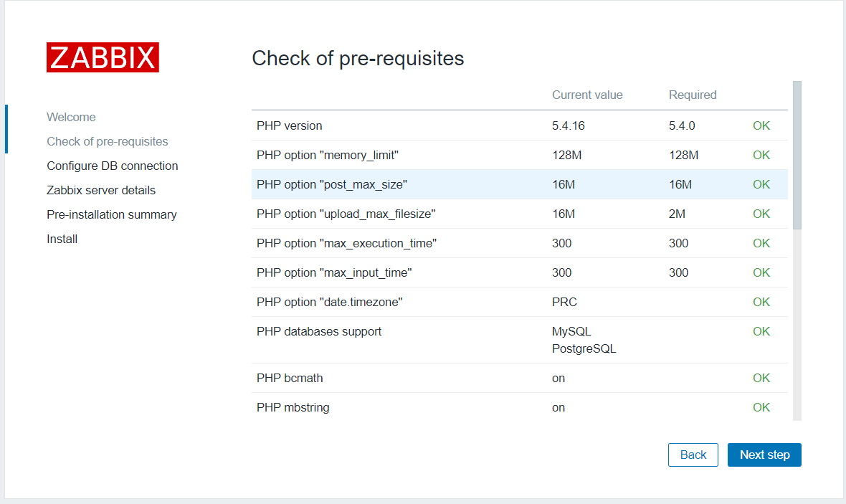846x504 pixels.
Task: Select highlighted "post_max_size" row
Action: pyautogui.click(x=332, y=184)
